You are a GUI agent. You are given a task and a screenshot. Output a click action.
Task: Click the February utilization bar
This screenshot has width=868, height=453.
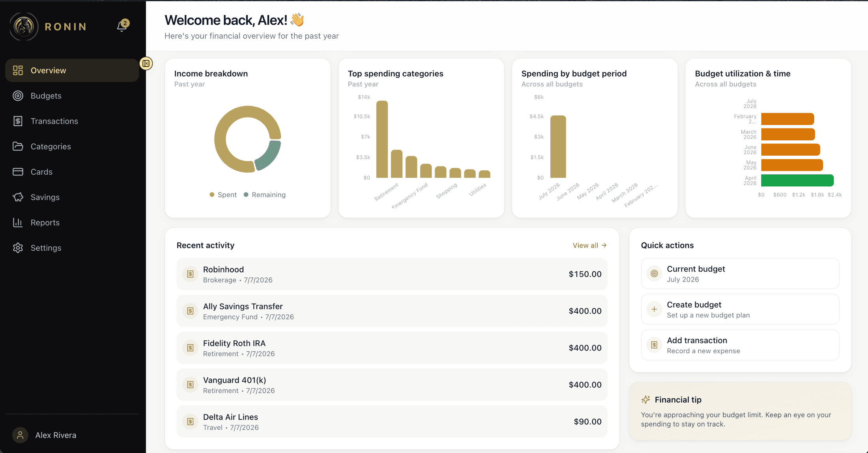(788, 119)
